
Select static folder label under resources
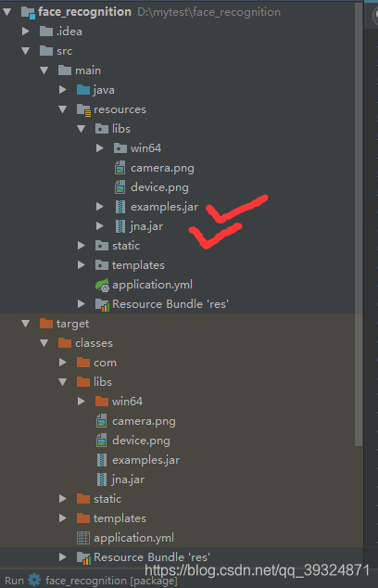(x=126, y=246)
